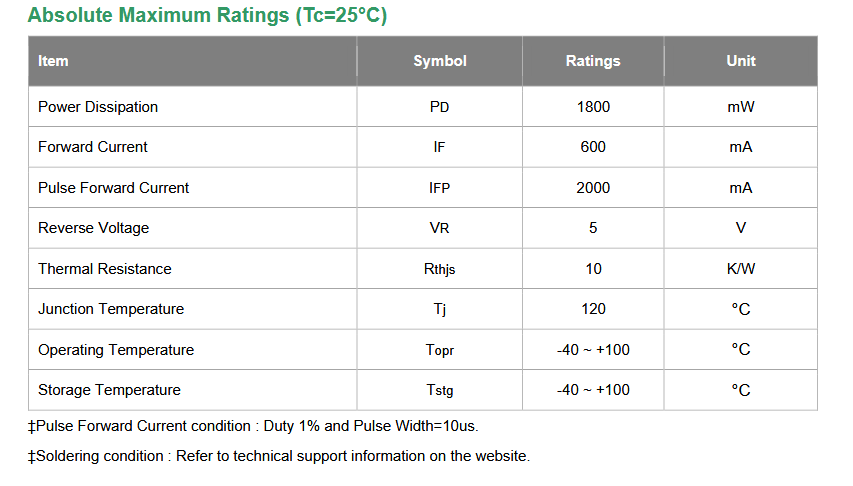Click the Ratings column header

[x=593, y=61]
